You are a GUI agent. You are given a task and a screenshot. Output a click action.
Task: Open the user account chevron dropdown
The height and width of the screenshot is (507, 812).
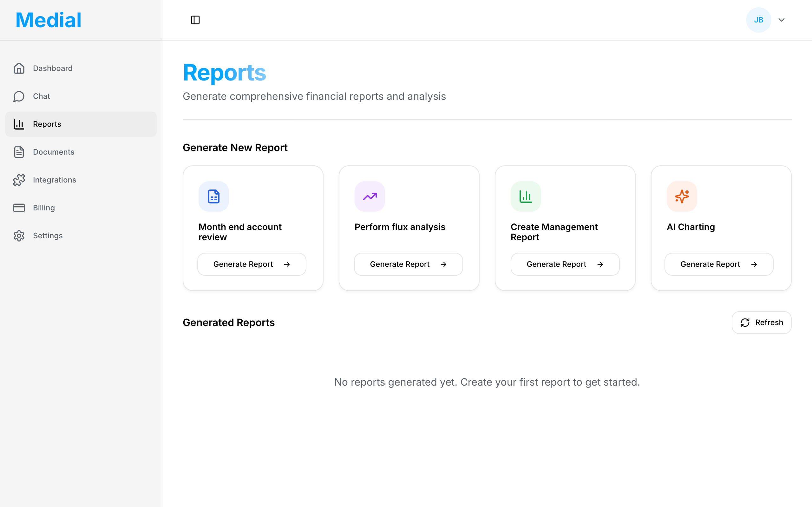pos(782,20)
